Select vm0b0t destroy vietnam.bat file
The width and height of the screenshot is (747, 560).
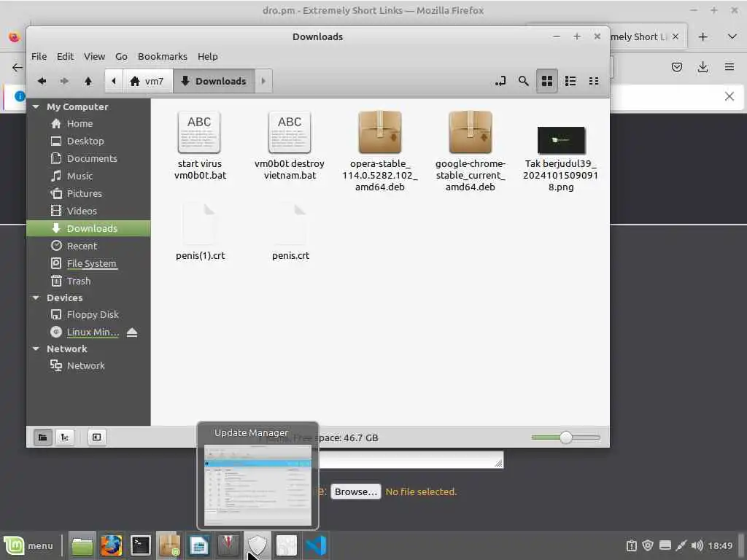[x=290, y=145]
